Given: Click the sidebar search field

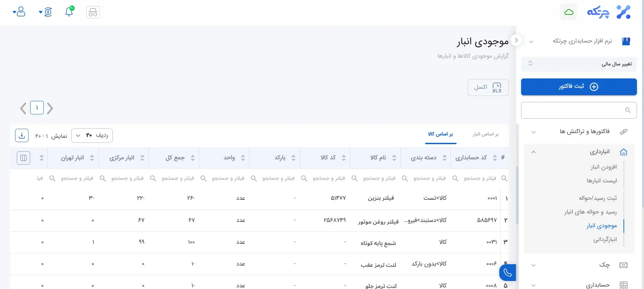Looking at the screenshot, I should [579, 110].
